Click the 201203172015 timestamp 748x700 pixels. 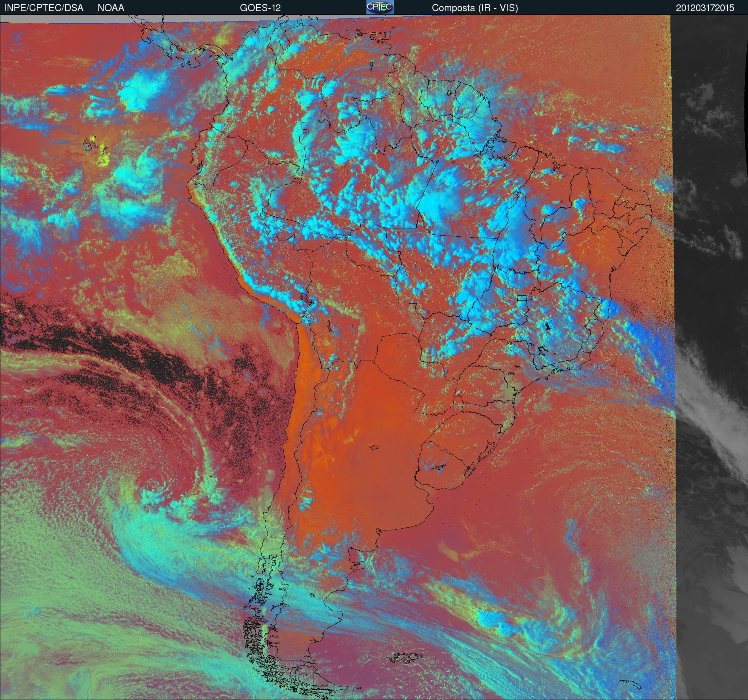coord(705,8)
